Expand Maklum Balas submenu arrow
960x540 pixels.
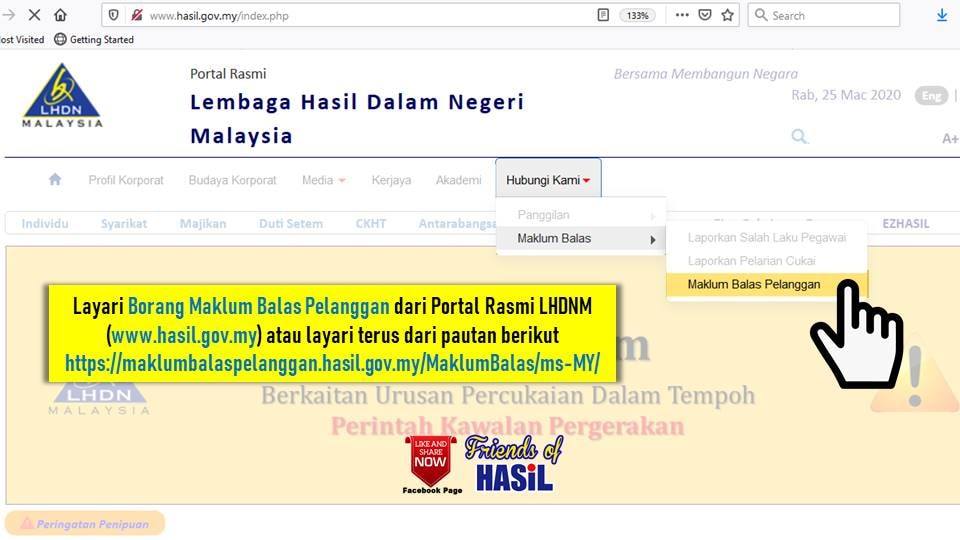(x=653, y=239)
